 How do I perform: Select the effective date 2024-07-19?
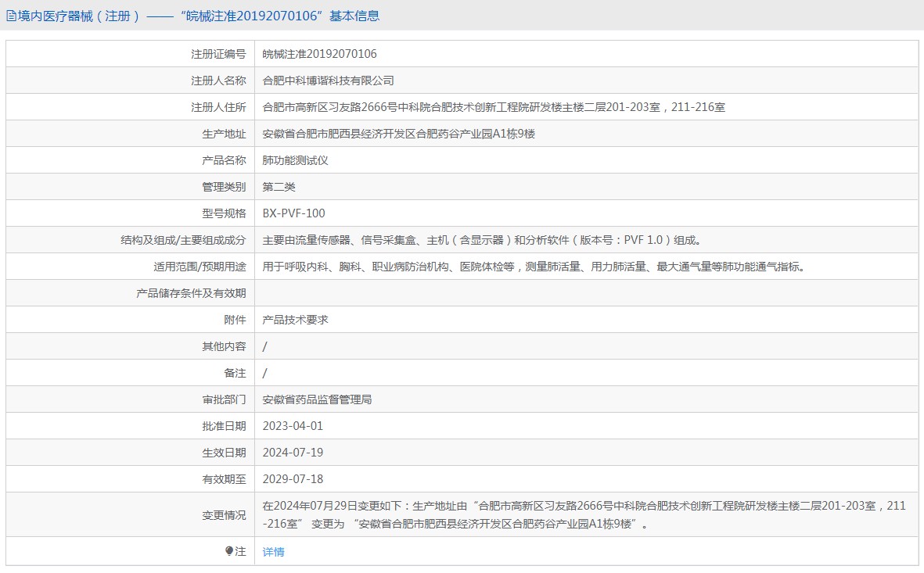293,453
